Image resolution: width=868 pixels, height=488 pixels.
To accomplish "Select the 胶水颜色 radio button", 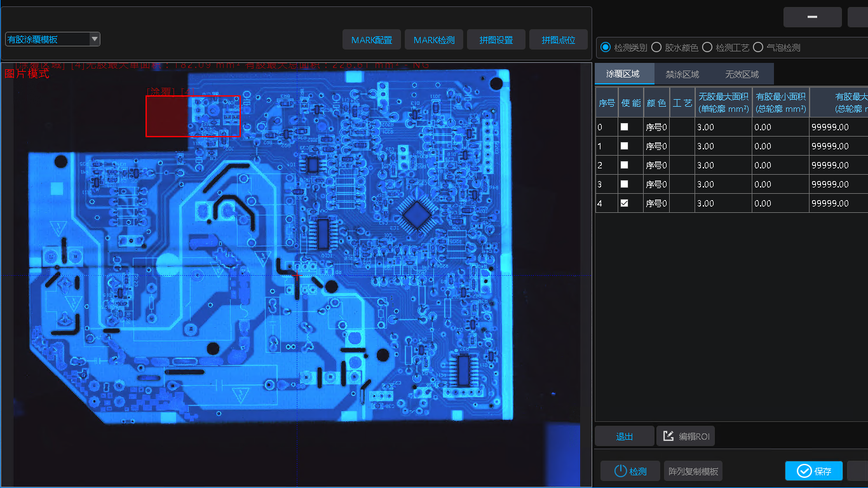I will [656, 48].
